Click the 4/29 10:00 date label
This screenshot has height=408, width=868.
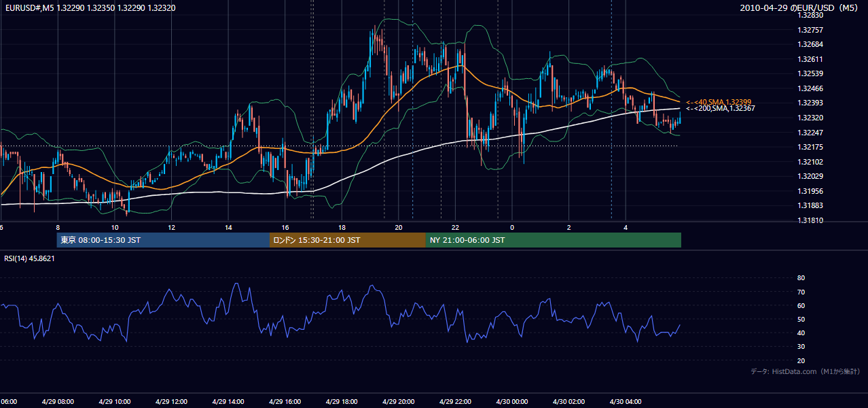[114, 402]
